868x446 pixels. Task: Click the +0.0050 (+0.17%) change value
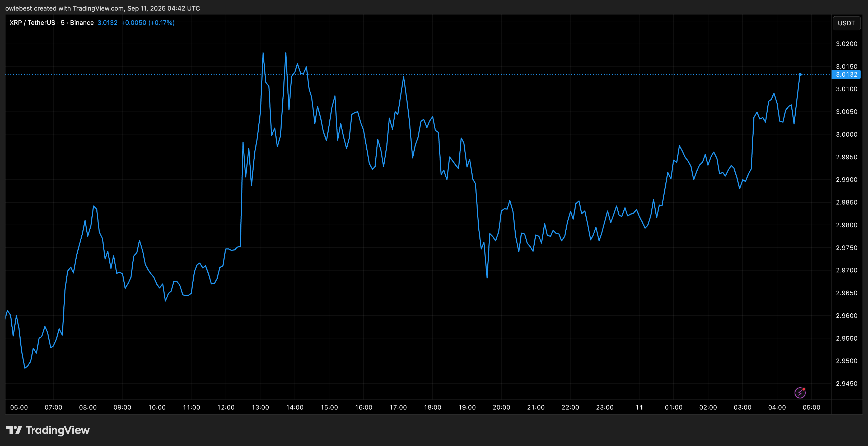[x=148, y=22]
